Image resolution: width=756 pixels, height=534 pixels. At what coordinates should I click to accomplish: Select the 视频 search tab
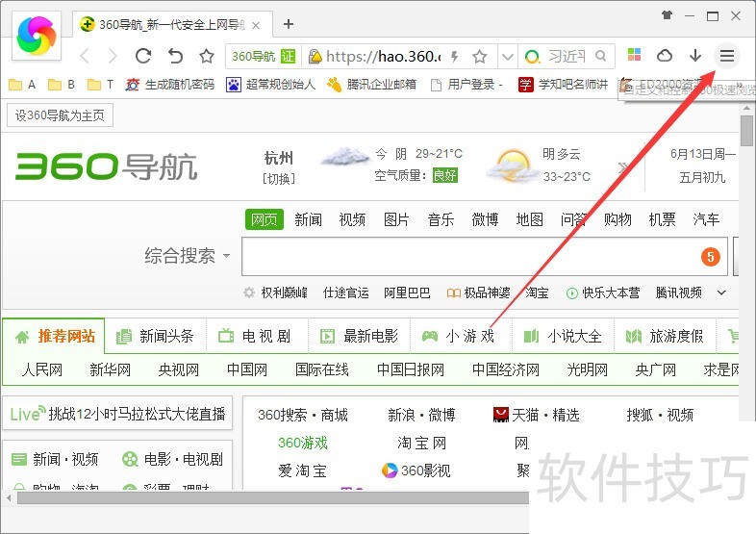pyautogui.click(x=352, y=219)
